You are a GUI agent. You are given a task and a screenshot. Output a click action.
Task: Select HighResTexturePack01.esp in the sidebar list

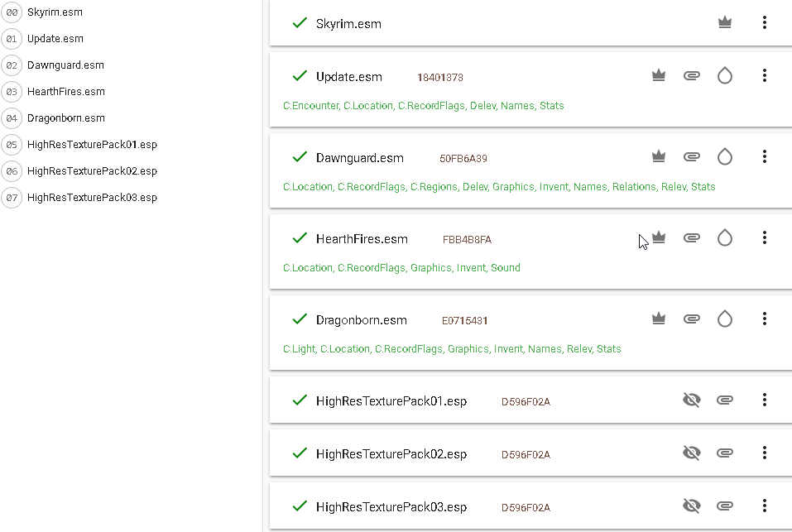(92, 145)
